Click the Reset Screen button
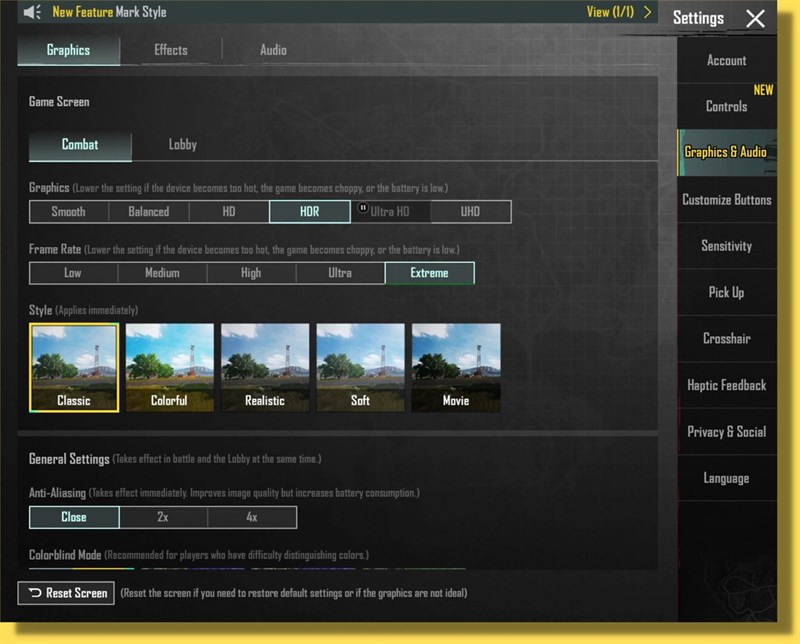Screen dimensions: 800x644 coord(66,593)
